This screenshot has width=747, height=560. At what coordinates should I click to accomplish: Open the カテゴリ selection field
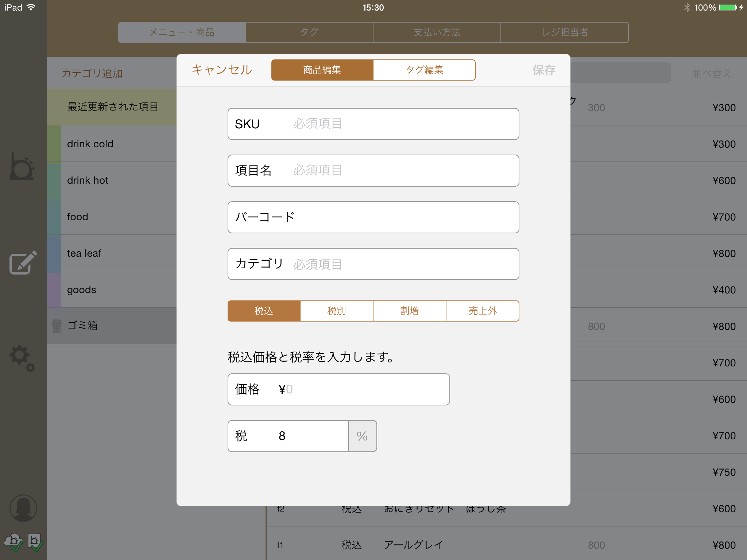pyautogui.click(x=373, y=264)
